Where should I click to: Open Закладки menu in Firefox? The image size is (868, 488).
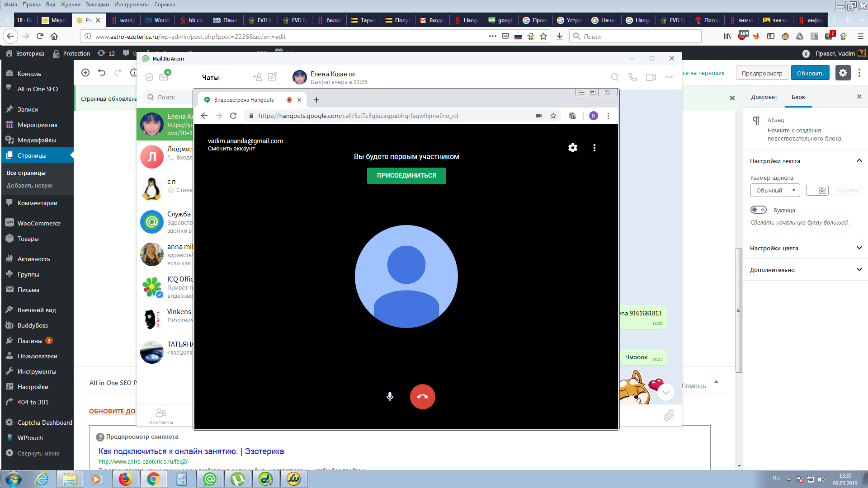[97, 5]
